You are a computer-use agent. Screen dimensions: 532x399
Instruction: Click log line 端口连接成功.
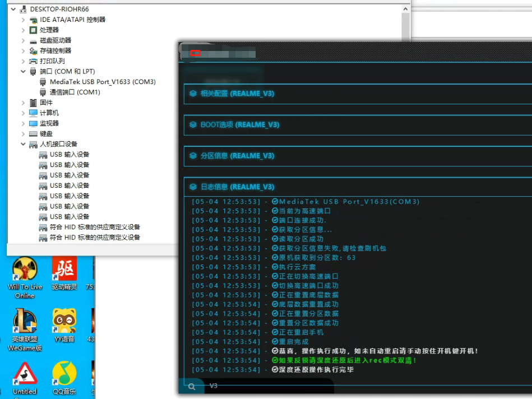click(259, 220)
